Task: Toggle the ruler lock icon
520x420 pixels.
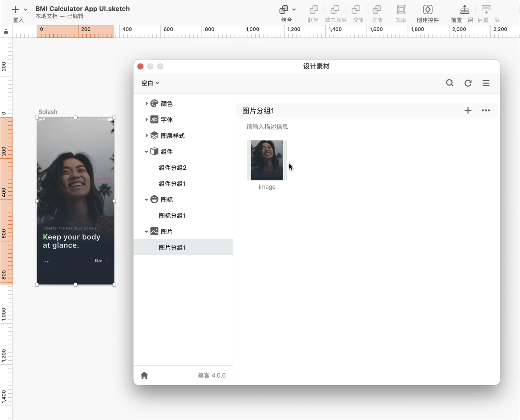Action: (6, 32)
